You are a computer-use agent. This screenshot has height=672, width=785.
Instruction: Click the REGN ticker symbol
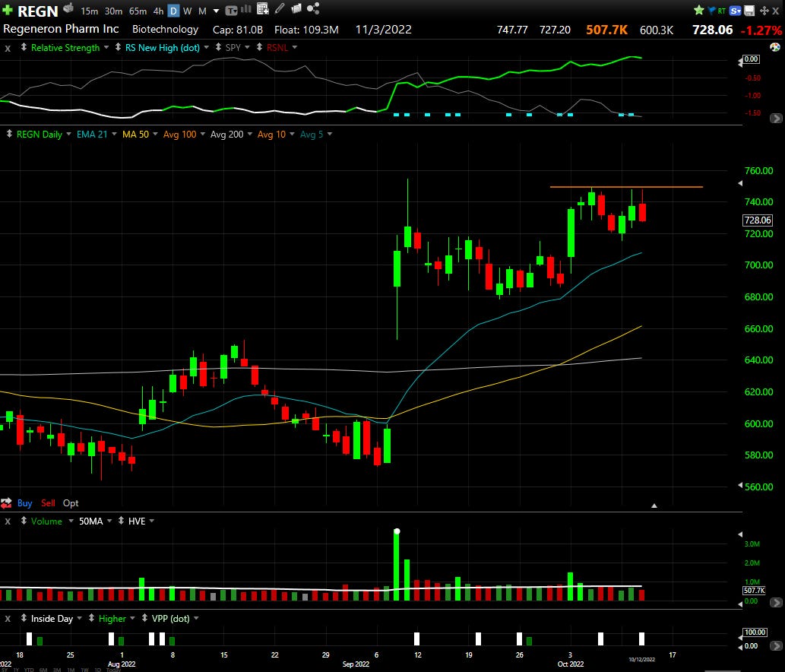click(38, 11)
